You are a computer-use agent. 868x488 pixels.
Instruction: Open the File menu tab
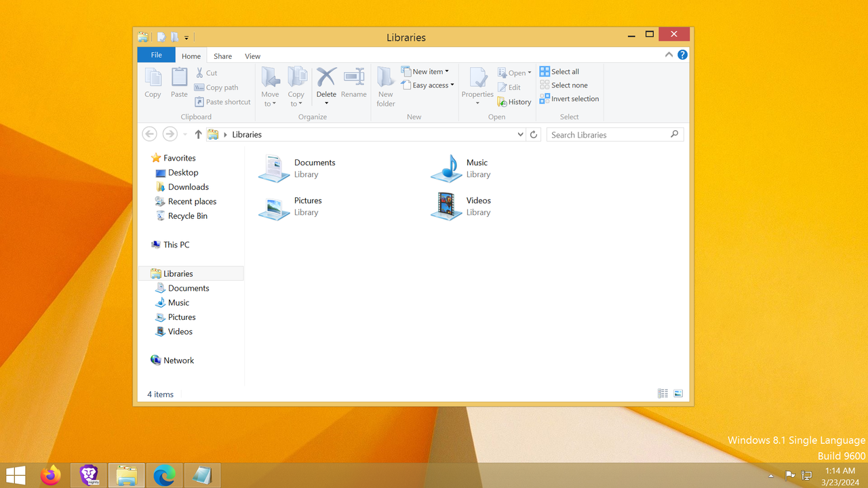[x=156, y=55]
